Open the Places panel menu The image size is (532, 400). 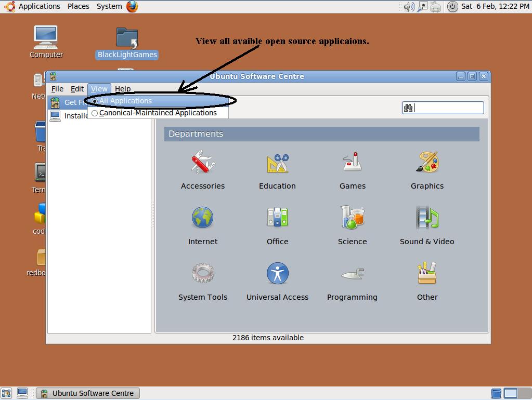click(x=79, y=6)
